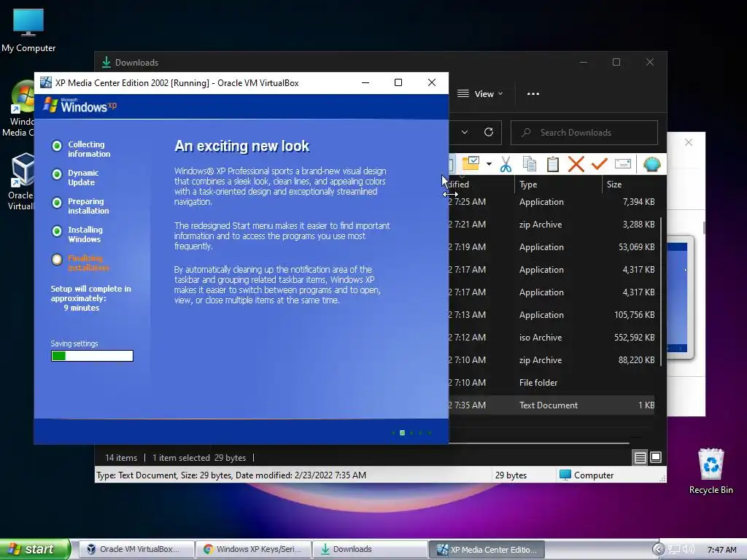Click the volume speaker tray icon
Image resolution: width=747 pixels, height=560 pixels.
pyautogui.click(x=689, y=550)
